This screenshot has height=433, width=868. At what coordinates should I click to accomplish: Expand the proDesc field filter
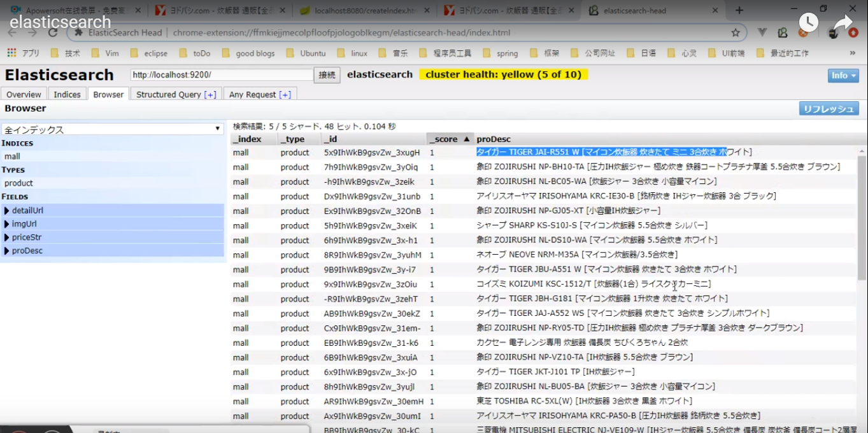click(x=113, y=251)
